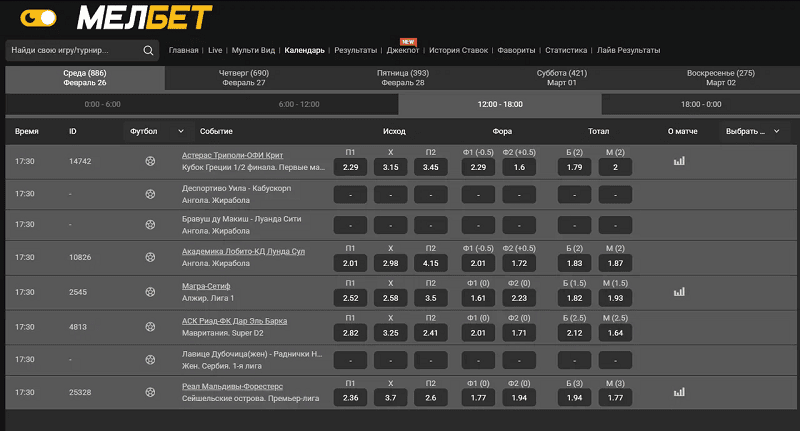Screen dimensions: 800x431
Task: Click the search magnifier icon
Action: (148, 50)
